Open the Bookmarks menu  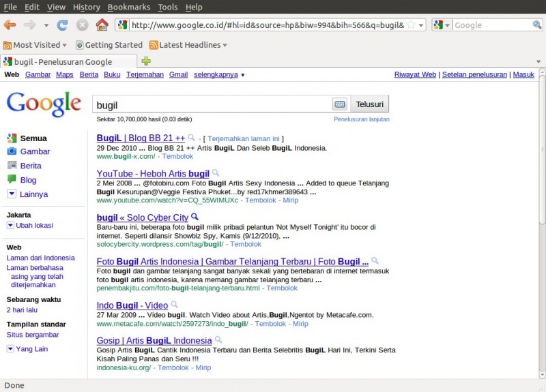click(x=128, y=7)
